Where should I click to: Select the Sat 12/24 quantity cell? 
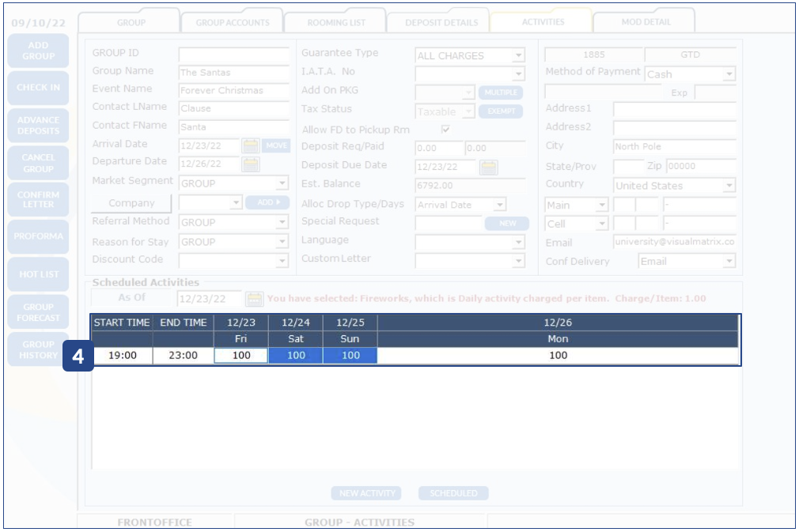[296, 356]
